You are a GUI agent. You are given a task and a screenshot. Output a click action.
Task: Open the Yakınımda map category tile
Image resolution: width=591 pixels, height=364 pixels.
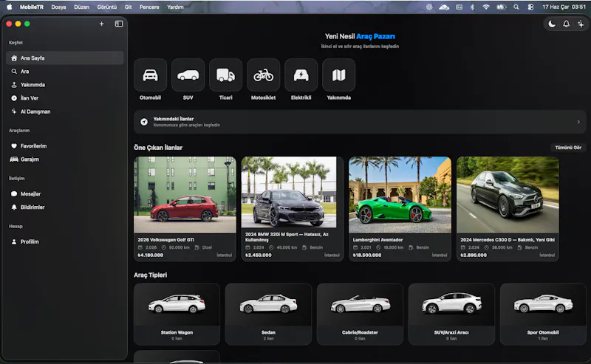pos(338,75)
